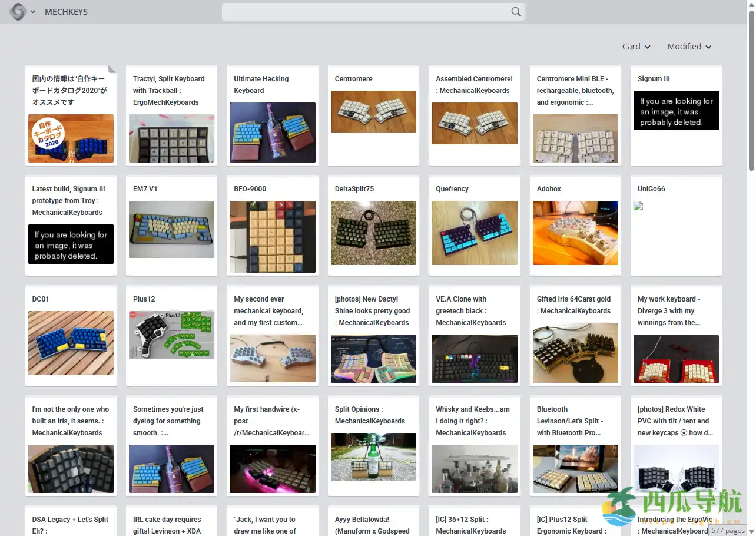The image size is (756, 536).
Task: Open the Modified sort dropdown
Action: click(x=689, y=47)
